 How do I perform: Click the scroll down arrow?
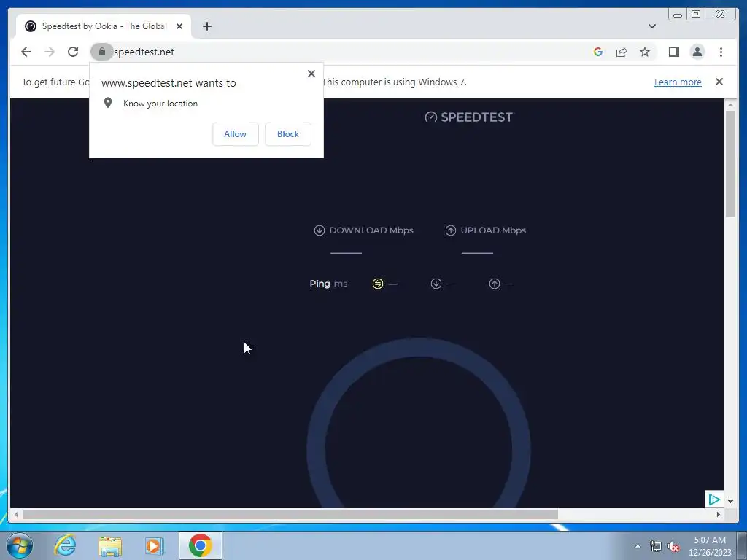click(x=730, y=502)
